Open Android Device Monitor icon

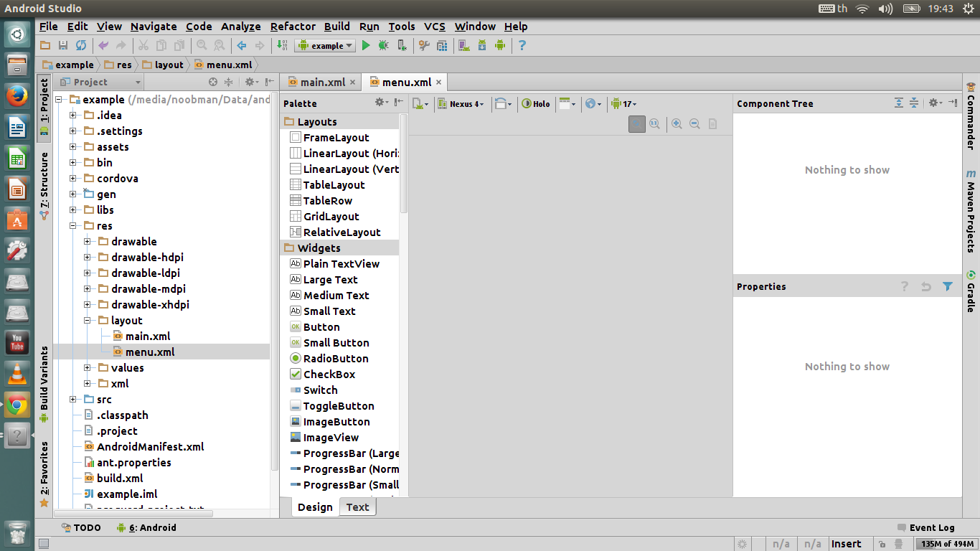(500, 45)
